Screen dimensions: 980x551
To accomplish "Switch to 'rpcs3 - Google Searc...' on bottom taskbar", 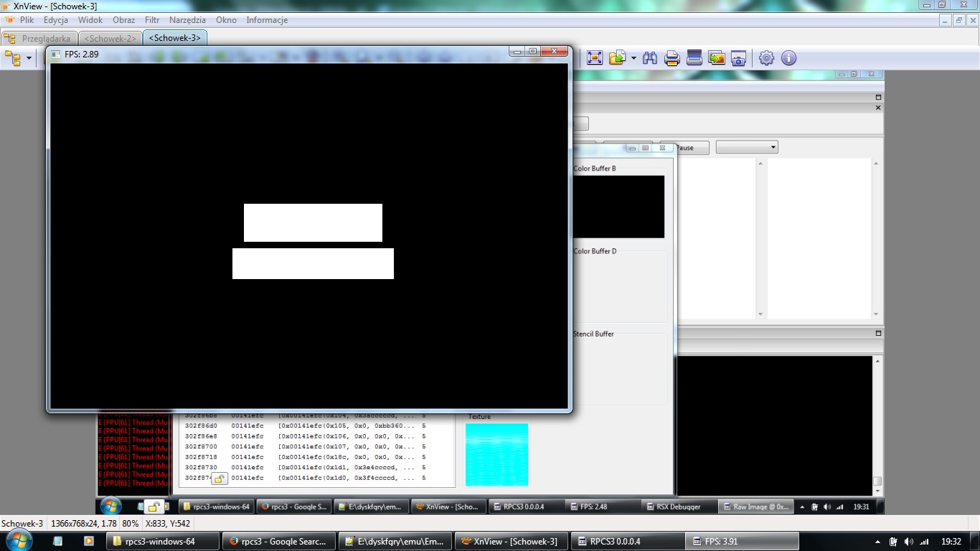I will click(x=279, y=541).
